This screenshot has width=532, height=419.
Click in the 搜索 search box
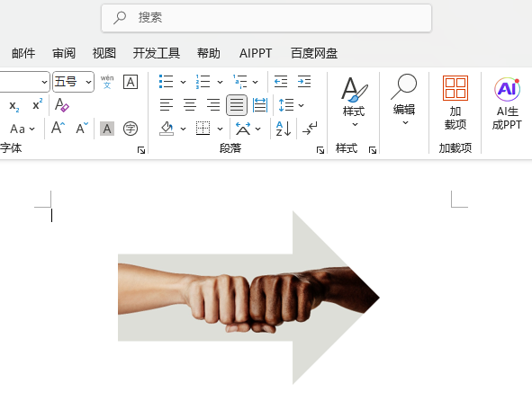[266, 18]
